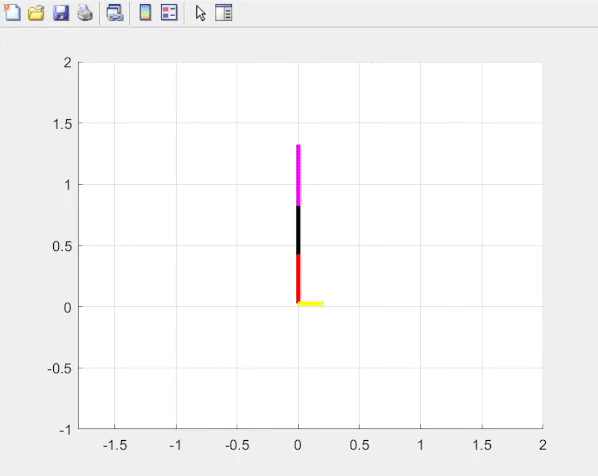Enable the Edit Plot arrow tool
The width and height of the screenshot is (598, 476).
pyautogui.click(x=201, y=13)
